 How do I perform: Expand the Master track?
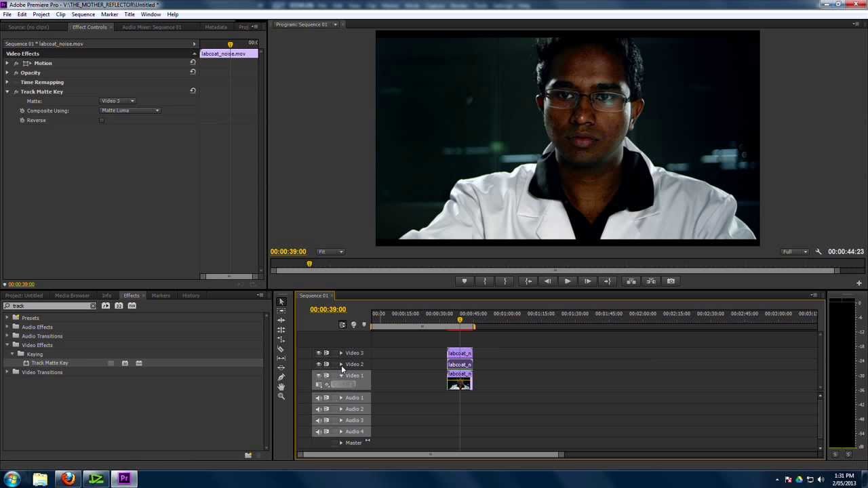coord(341,443)
